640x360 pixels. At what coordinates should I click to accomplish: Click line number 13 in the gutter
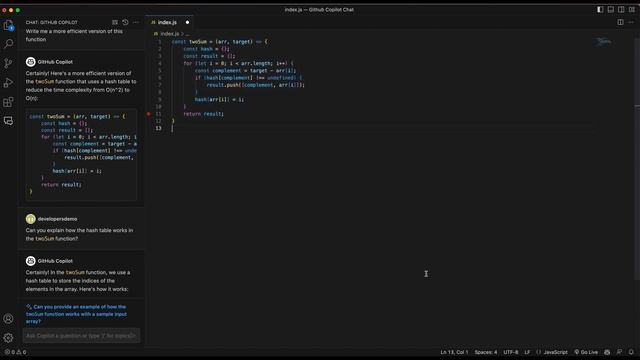click(158, 128)
